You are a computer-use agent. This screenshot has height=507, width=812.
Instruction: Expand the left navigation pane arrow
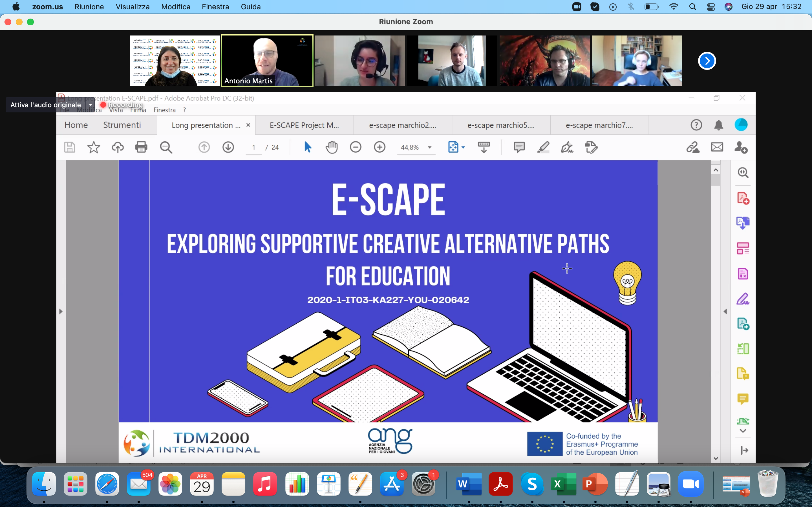point(61,312)
